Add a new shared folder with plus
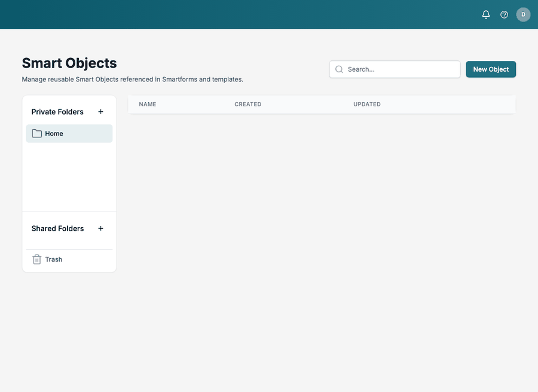The width and height of the screenshot is (538, 392). 100,228
